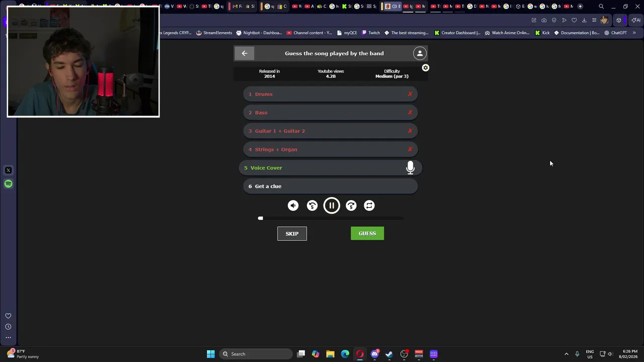The width and height of the screenshot is (644, 362).
Task: Open File Explorer from the taskbar
Action: 330,354
